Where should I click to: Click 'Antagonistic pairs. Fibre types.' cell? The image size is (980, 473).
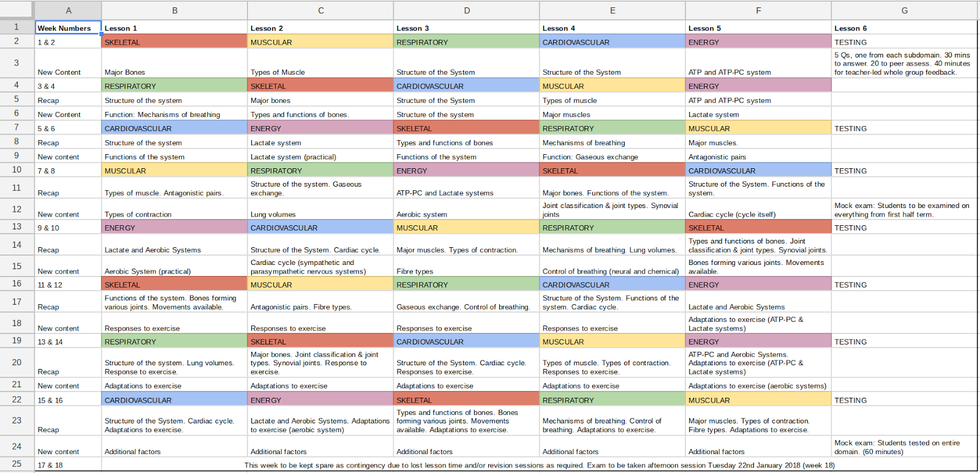pyautogui.click(x=320, y=302)
